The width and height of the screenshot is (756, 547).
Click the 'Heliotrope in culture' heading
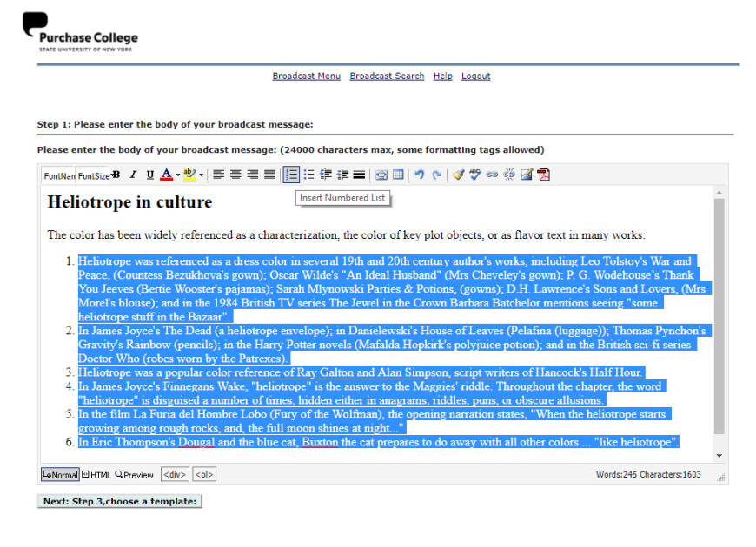coord(129,202)
